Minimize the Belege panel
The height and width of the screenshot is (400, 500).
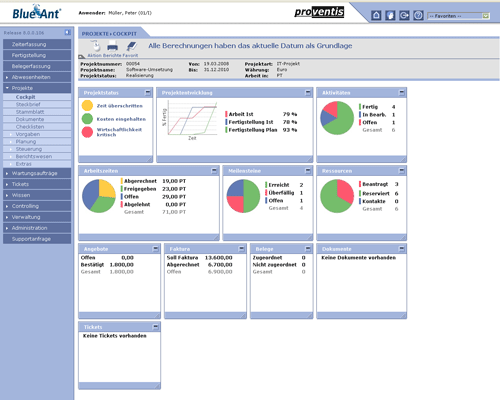[x=308, y=248]
